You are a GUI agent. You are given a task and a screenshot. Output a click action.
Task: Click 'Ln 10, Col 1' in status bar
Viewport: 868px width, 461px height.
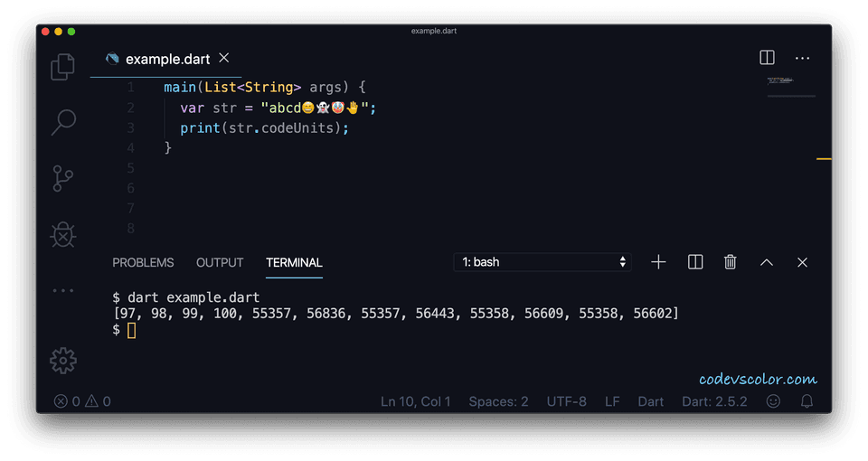click(x=415, y=401)
